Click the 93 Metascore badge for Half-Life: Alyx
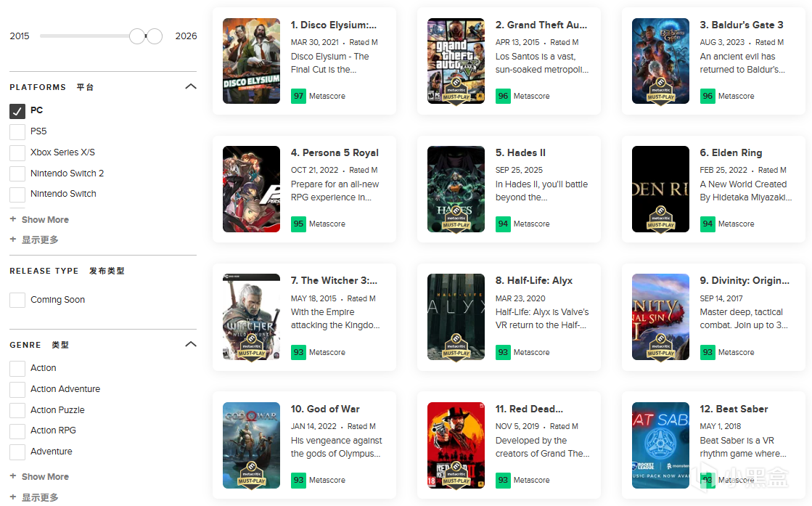 pyautogui.click(x=503, y=352)
